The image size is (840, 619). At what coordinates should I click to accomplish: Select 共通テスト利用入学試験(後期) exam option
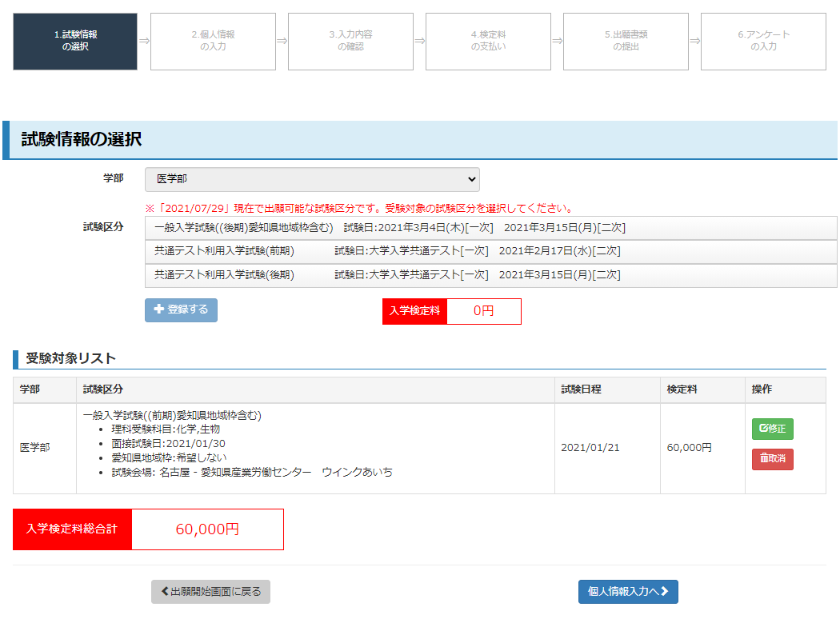coord(490,275)
